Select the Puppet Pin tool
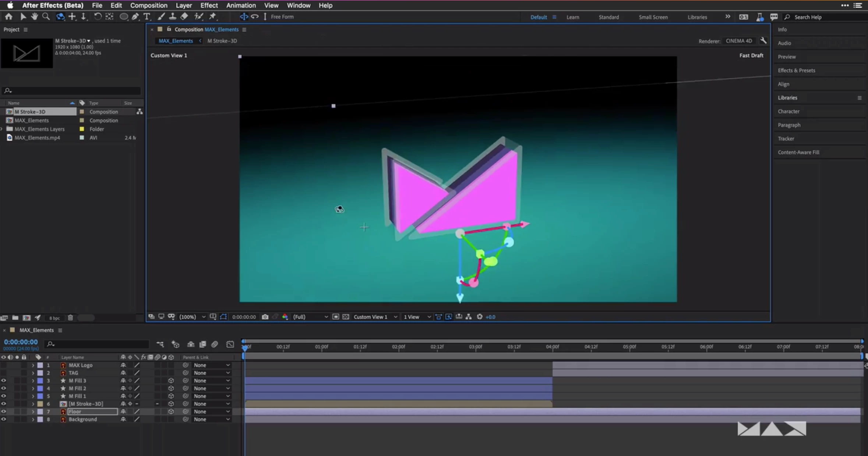868x456 pixels. [212, 17]
